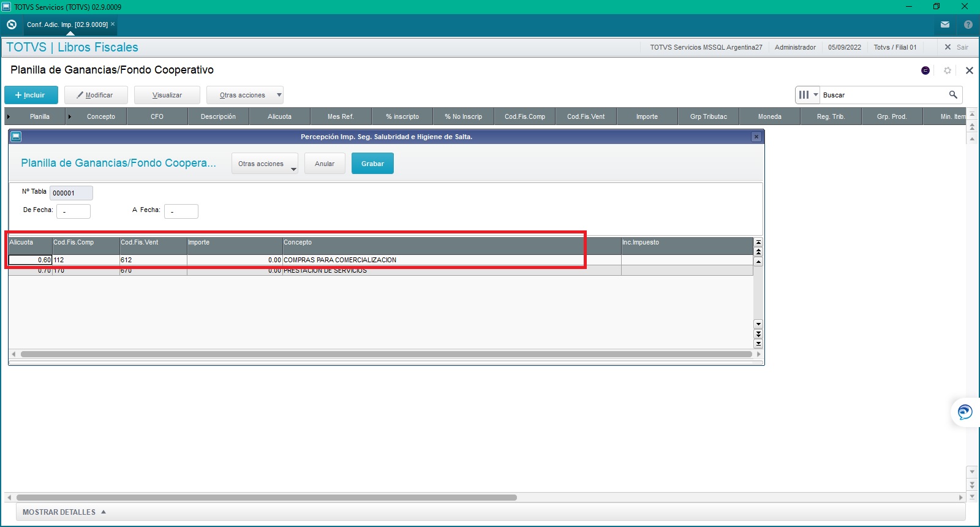Click the Buscar search field
Image resolution: width=980 pixels, height=527 pixels.
[x=882, y=95]
